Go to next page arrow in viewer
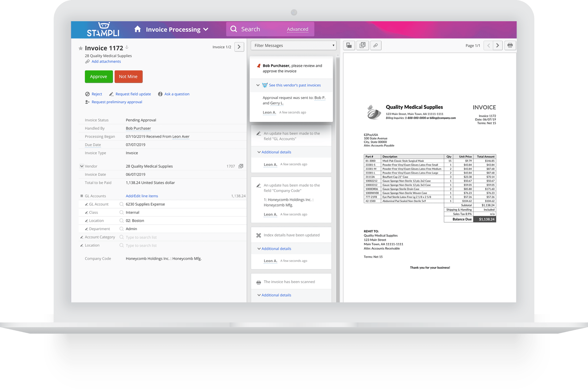The width and height of the screenshot is (588, 389). pos(498,45)
